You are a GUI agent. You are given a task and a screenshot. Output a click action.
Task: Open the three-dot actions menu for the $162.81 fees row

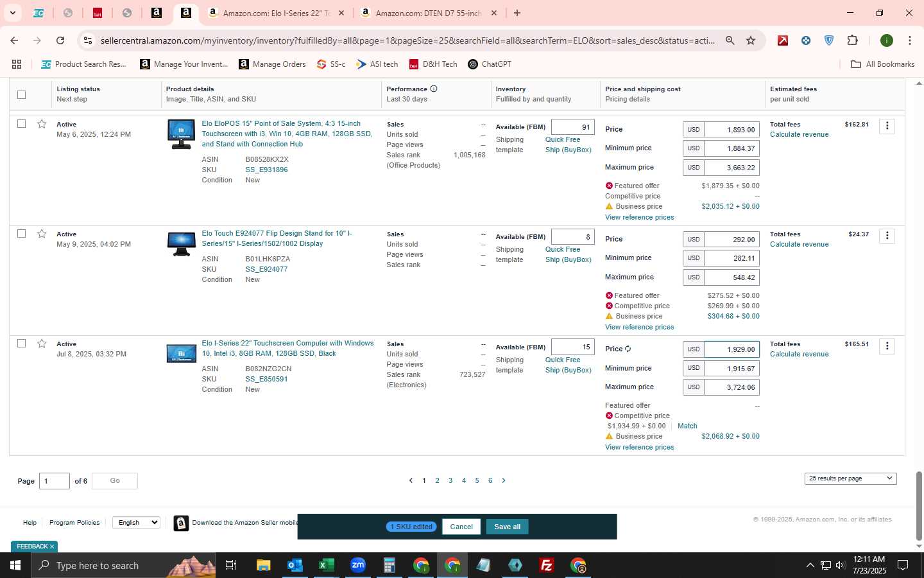887,126
